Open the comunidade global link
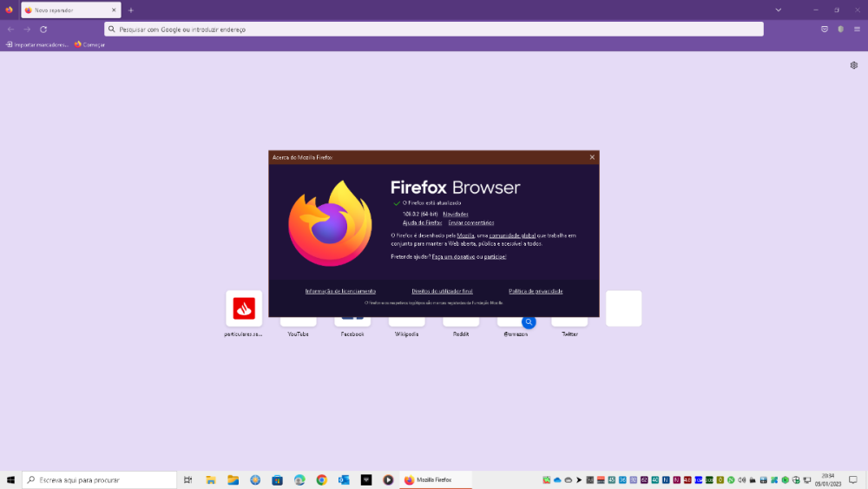This screenshot has width=868, height=489. [512, 235]
